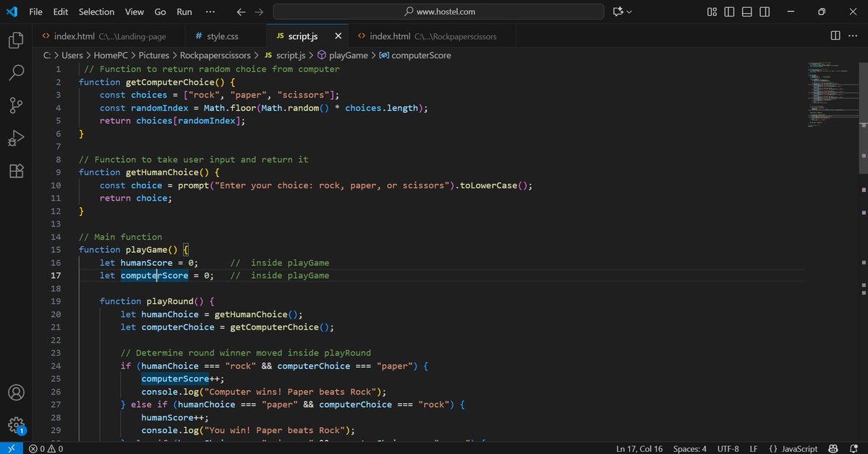Image resolution: width=868 pixels, height=454 pixels.
Task: Change end of line sequence LF
Action: click(x=753, y=449)
